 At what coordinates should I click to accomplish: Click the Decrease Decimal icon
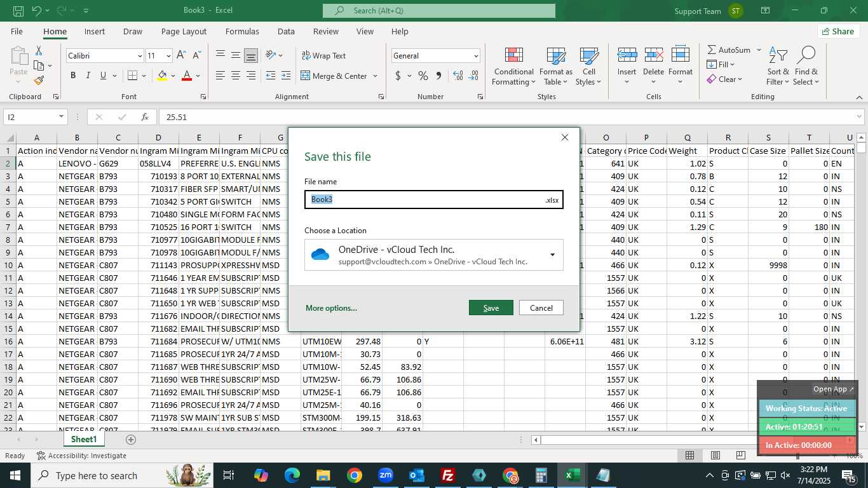coord(473,76)
